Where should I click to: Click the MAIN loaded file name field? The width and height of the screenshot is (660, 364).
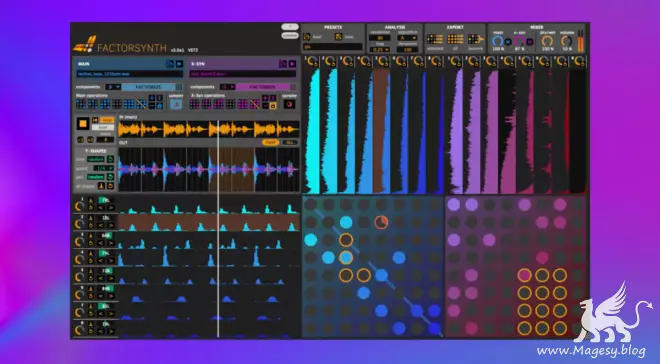click(x=130, y=74)
